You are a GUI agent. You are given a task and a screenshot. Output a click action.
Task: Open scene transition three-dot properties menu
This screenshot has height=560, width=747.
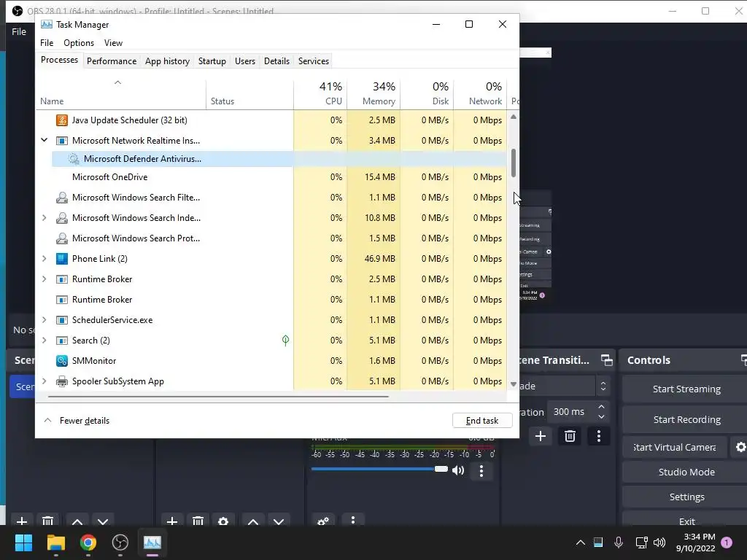(x=599, y=436)
